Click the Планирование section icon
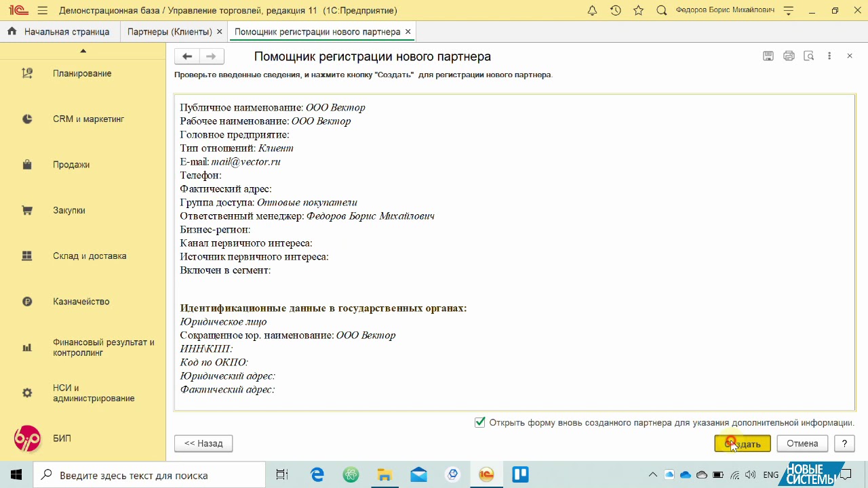868x488 pixels. tap(27, 73)
